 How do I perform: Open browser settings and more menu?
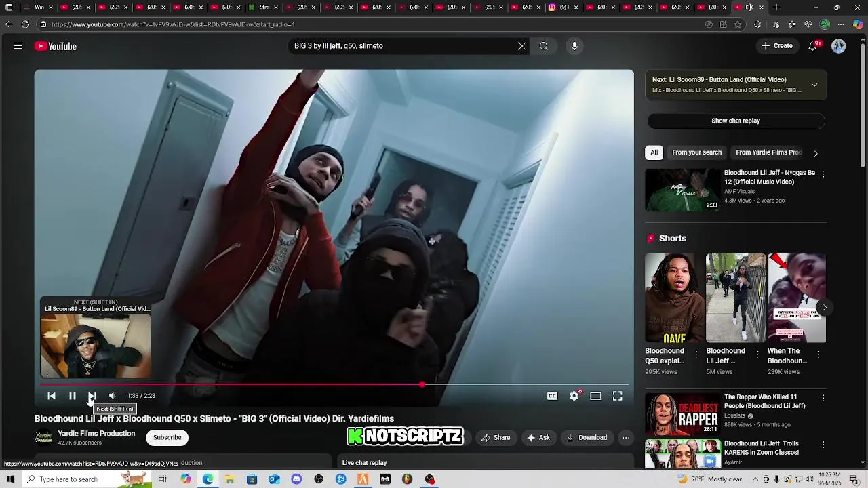(841, 24)
